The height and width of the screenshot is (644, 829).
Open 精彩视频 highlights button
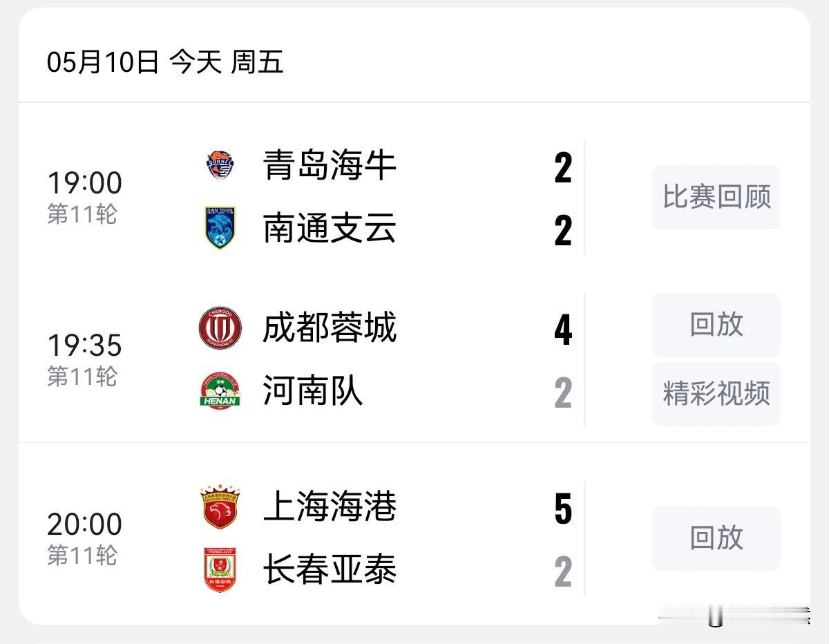tap(716, 394)
